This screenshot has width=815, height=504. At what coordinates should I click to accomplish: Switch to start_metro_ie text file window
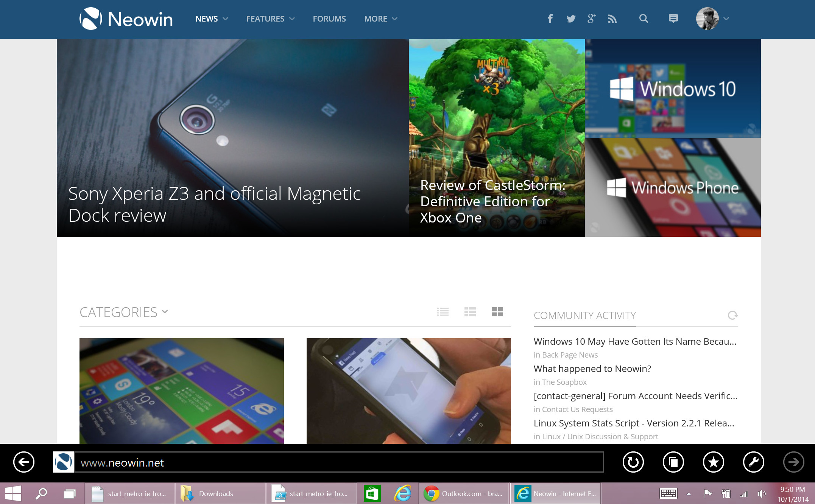[x=129, y=493]
